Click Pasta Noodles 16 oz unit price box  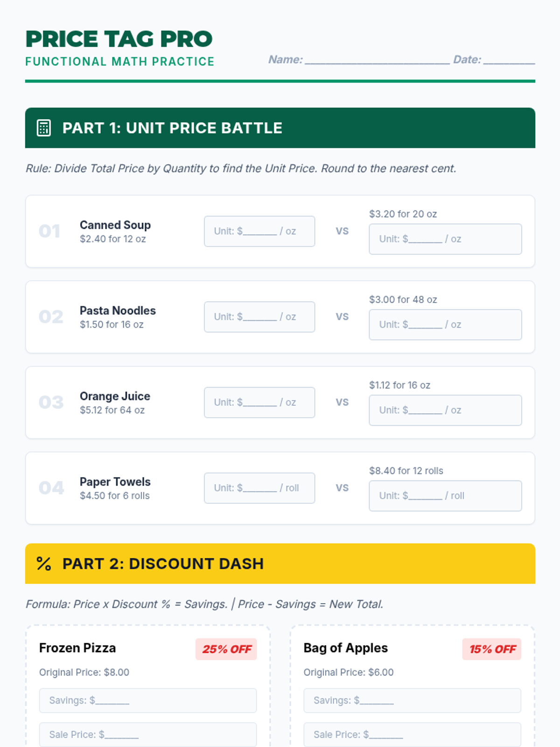pyautogui.click(x=259, y=317)
